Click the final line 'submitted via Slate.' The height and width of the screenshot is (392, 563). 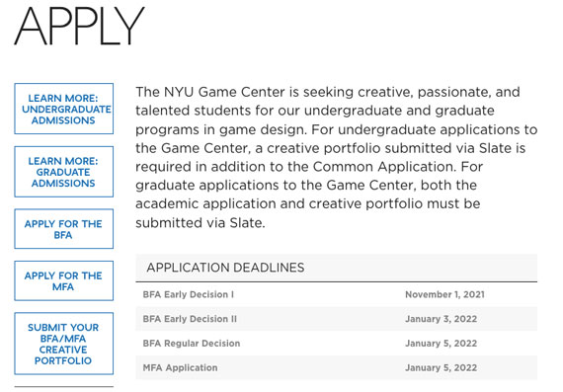coord(200,223)
